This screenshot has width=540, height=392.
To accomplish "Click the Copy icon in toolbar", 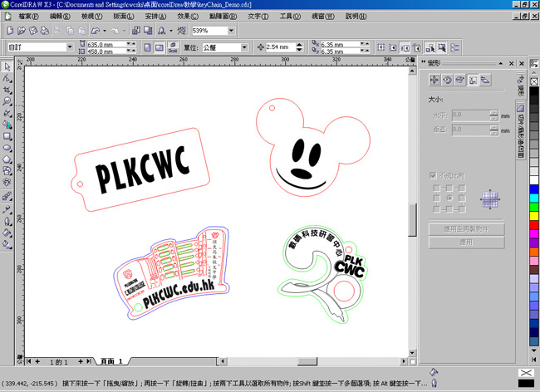I will 71,31.
